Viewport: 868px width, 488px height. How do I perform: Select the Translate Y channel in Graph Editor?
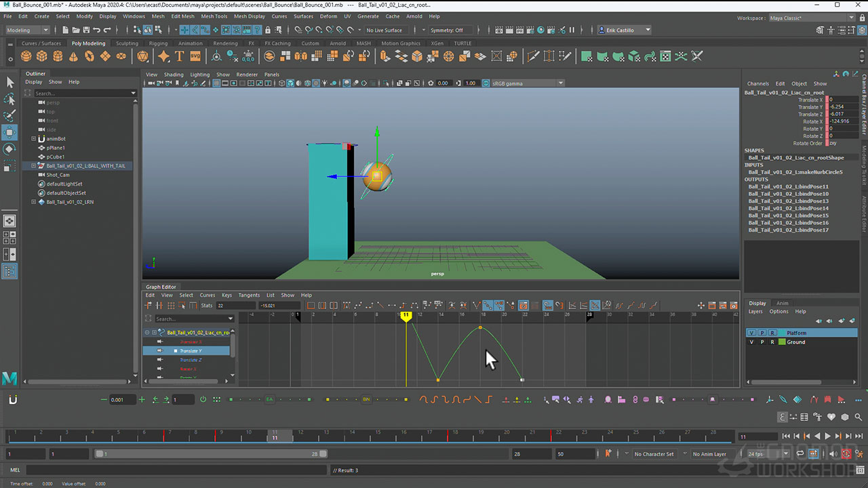(x=191, y=351)
